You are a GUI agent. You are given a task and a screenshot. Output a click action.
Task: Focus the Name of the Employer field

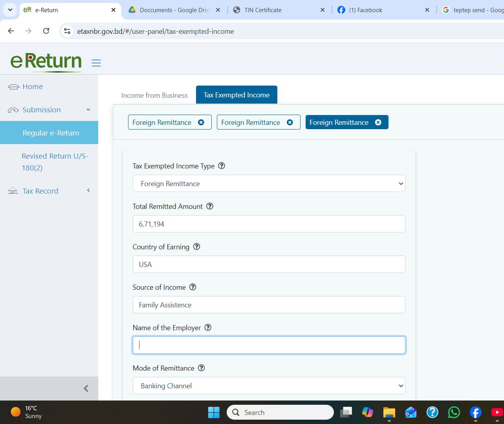click(x=269, y=345)
